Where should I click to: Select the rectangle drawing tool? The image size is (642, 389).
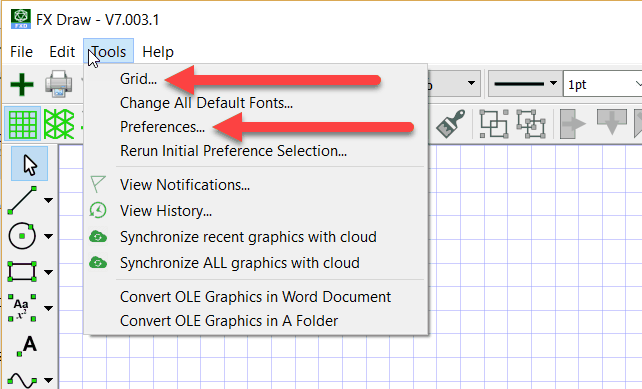22,271
